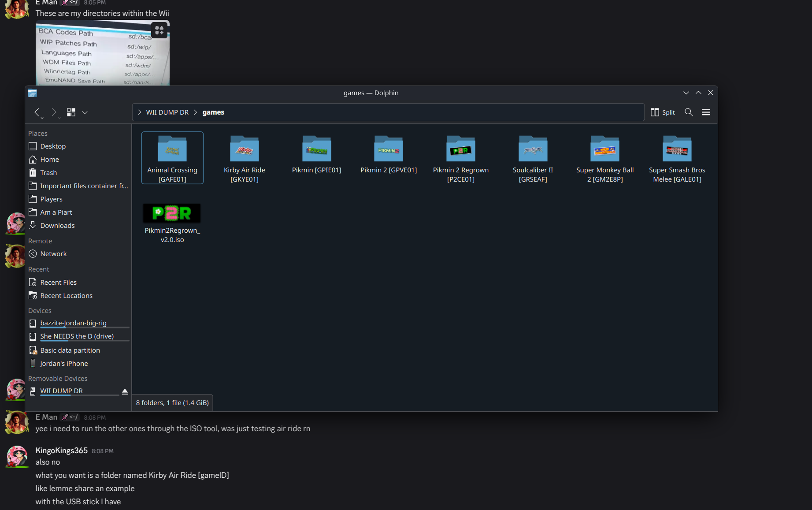Expand the view mode dropdown chevron
812x510 pixels.
point(85,112)
